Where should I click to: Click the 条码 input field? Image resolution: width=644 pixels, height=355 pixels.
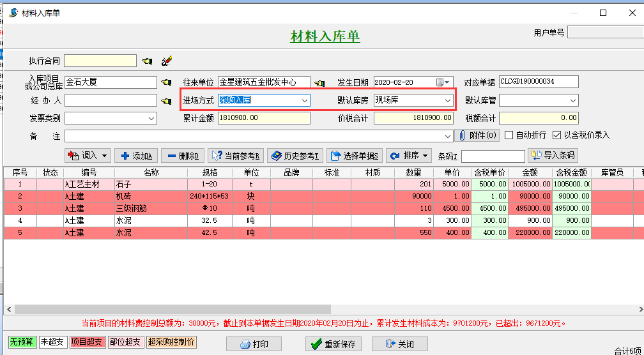coord(493,156)
